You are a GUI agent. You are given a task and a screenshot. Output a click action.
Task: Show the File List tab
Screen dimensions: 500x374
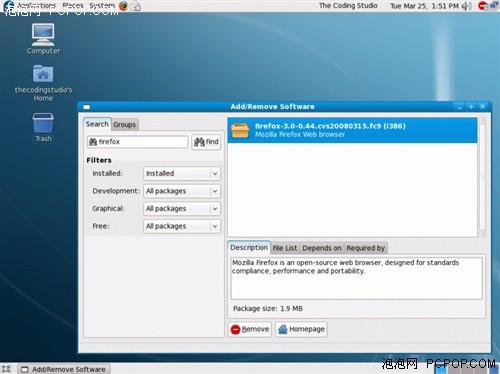(x=285, y=248)
